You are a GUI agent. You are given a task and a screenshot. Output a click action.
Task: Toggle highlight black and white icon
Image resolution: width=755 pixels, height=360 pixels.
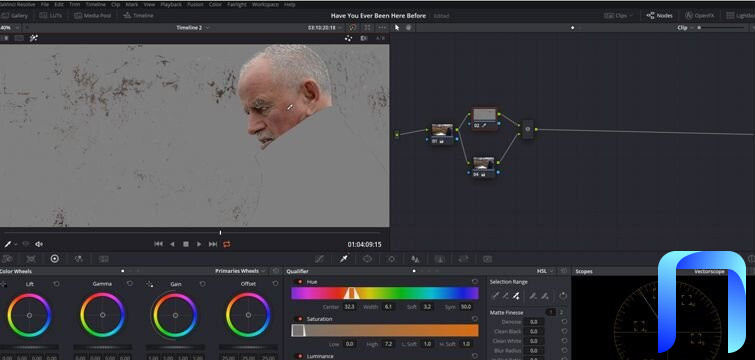point(364,38)
